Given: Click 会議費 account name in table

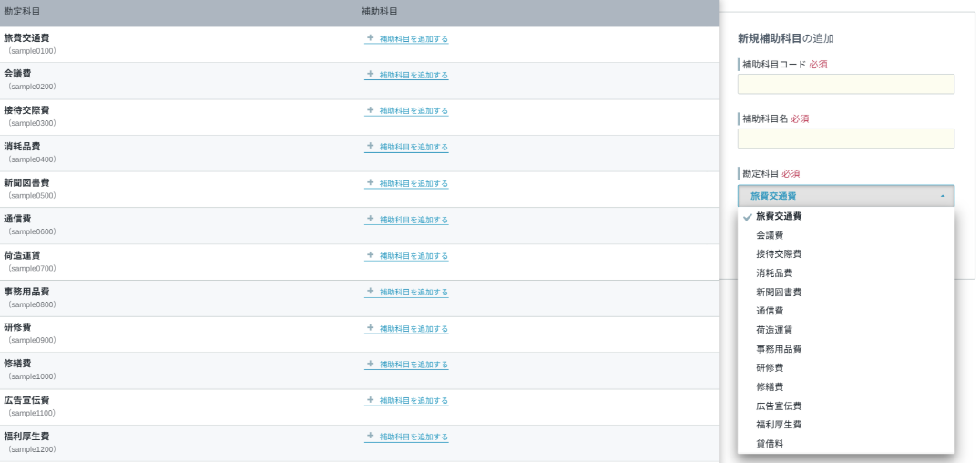Looking at the screenshot, I should click(x=17, y=74).
